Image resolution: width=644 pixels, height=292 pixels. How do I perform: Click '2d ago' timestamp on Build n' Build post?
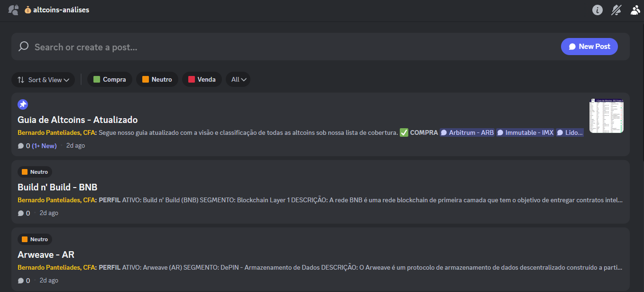pyautogui.click(x=49, y=213)
